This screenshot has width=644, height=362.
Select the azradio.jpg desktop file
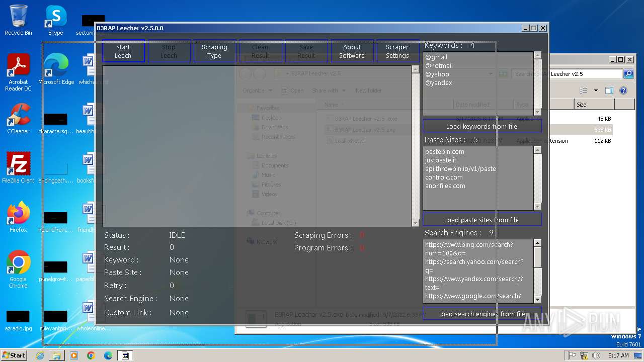point(18,320)
